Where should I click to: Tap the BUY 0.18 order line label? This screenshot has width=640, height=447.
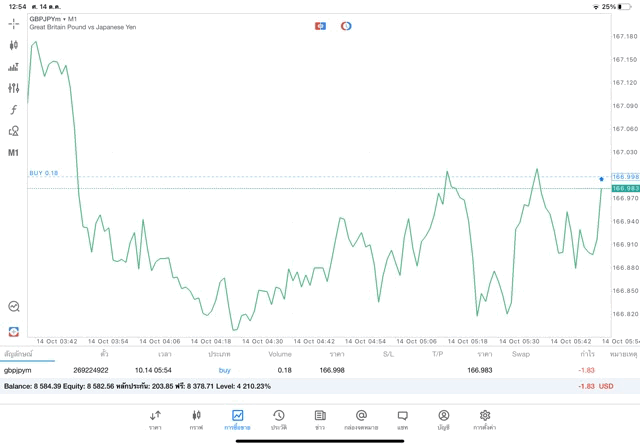coord(44,173)
